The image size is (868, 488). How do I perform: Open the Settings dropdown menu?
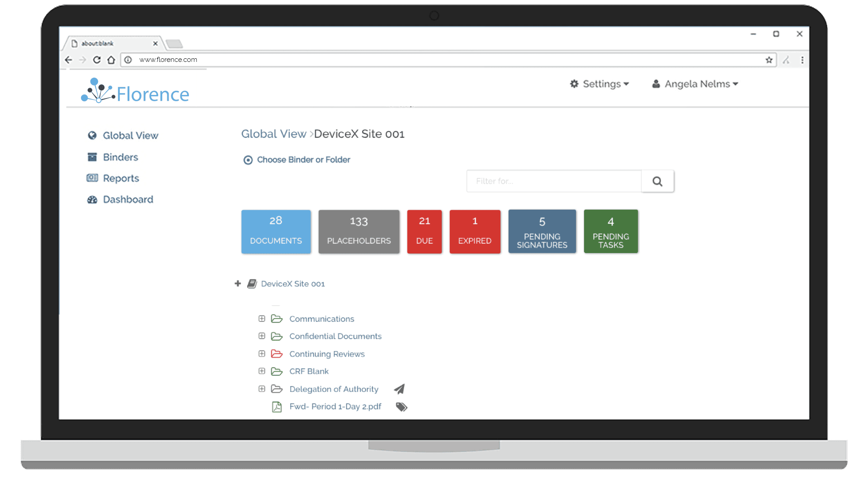(x=599, y=84)
